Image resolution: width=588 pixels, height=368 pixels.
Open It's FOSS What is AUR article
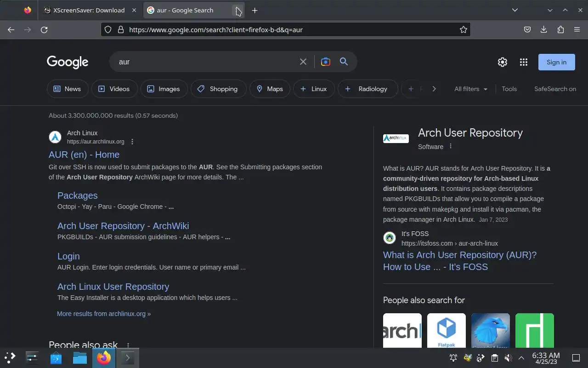[460, 261]
